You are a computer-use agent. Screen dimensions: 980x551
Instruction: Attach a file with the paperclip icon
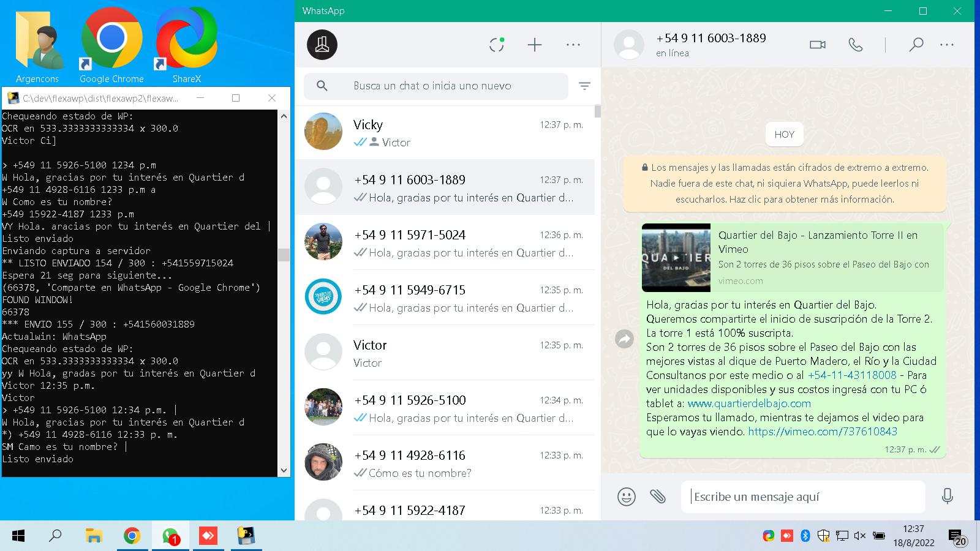658,497
